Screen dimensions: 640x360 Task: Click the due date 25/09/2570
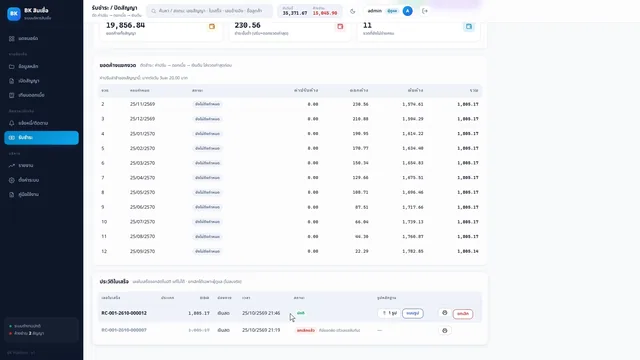pyautogui.click(x=142, y=251)
